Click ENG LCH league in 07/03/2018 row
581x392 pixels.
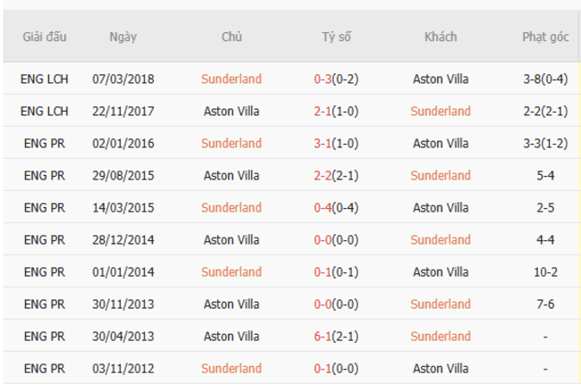(45, 79)
